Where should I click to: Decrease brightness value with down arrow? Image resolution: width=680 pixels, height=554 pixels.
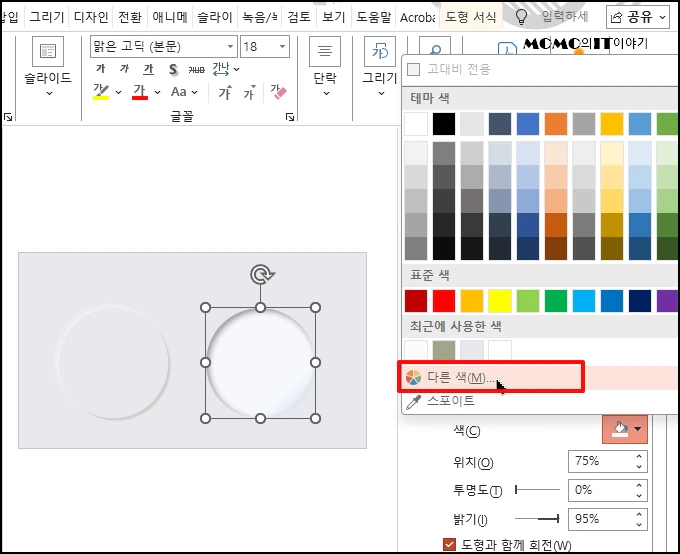639,524
